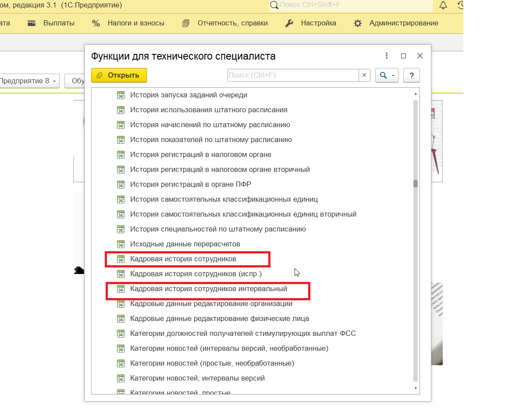Open the Отчетность, справки section
Image resolution: width=505 pixels, height=420 pixels.
(x=232, y=23)
